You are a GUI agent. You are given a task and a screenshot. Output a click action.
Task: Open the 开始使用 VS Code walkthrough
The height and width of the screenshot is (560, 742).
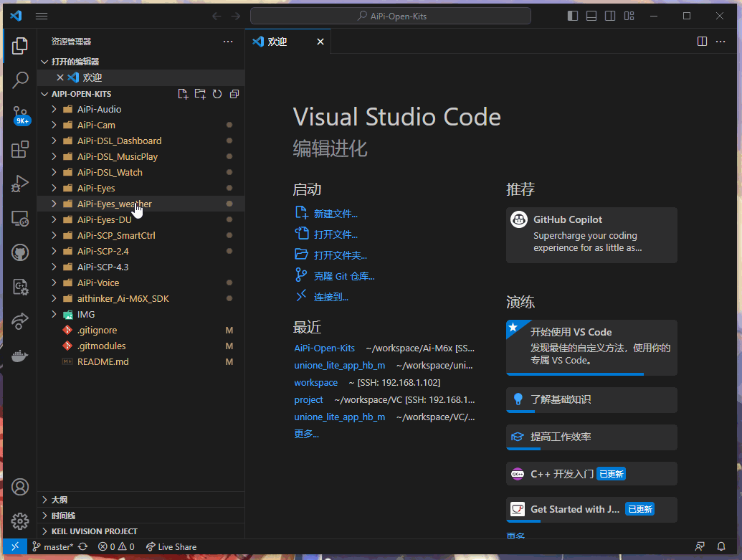coord(591,348)
